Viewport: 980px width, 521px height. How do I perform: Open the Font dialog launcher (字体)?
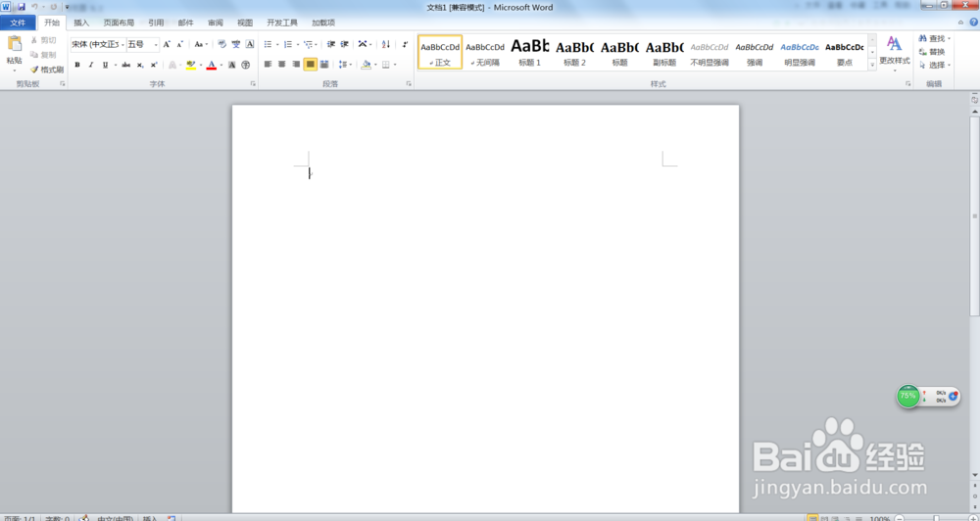253,83
